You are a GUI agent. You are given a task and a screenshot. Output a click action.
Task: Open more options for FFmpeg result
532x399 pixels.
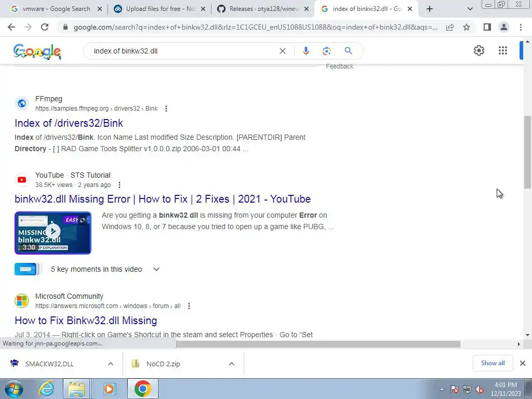pos(166,109)
